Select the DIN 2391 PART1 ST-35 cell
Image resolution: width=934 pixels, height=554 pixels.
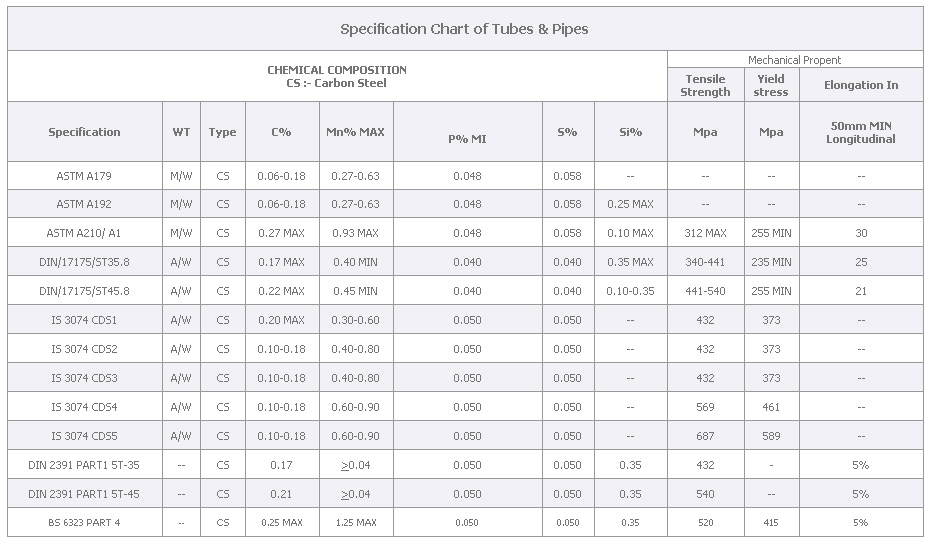(x=85, y=465)
